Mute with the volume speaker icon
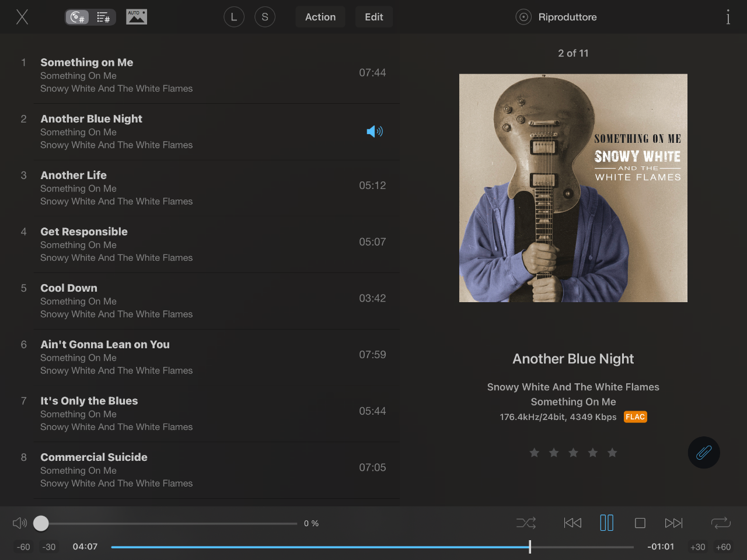Screen dimensions: 747x560 point(20,523)
